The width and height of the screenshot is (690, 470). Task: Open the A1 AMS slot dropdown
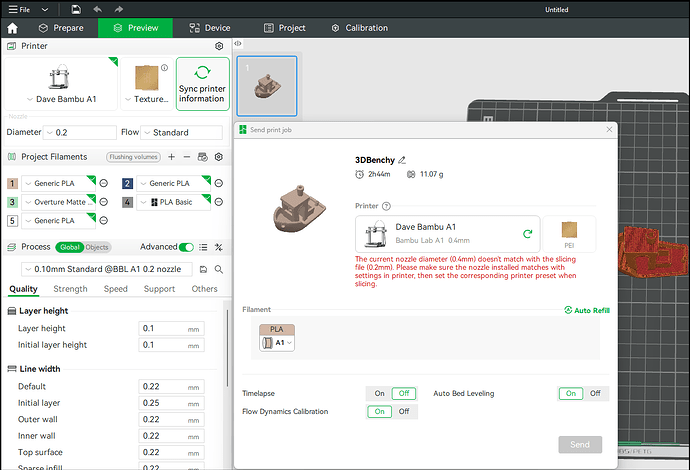pos(277,343)
